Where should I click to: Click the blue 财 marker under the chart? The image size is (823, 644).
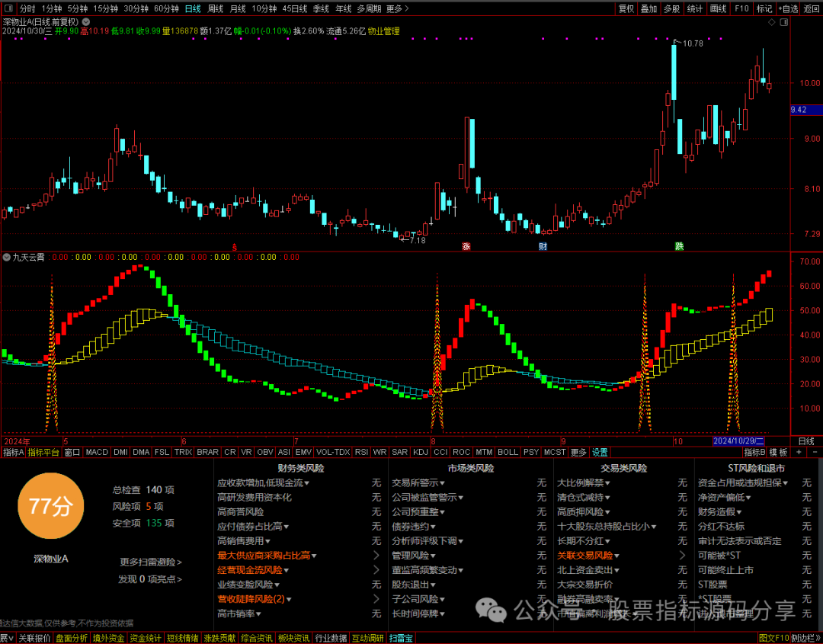click(x=543, y=246)
